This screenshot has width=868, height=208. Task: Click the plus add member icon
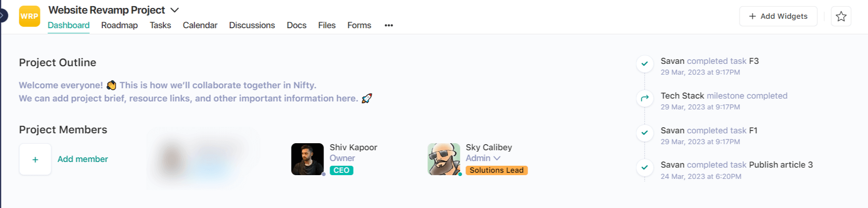click(x=35, y=159)
